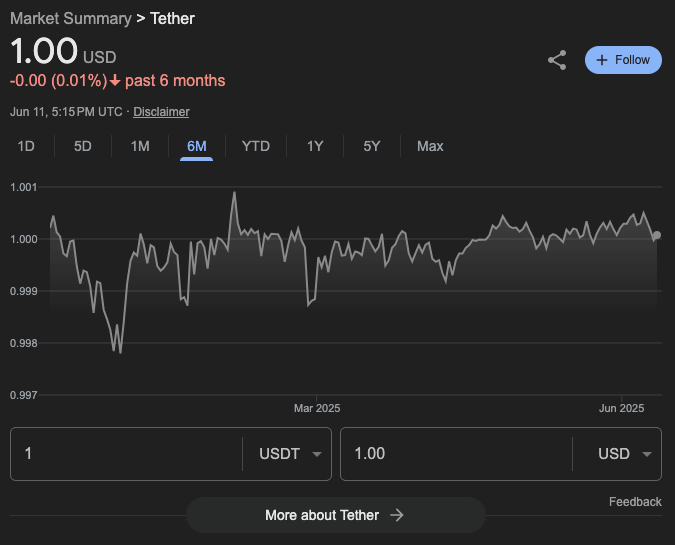Open the USD currency dropdown

tap(628, 454)
